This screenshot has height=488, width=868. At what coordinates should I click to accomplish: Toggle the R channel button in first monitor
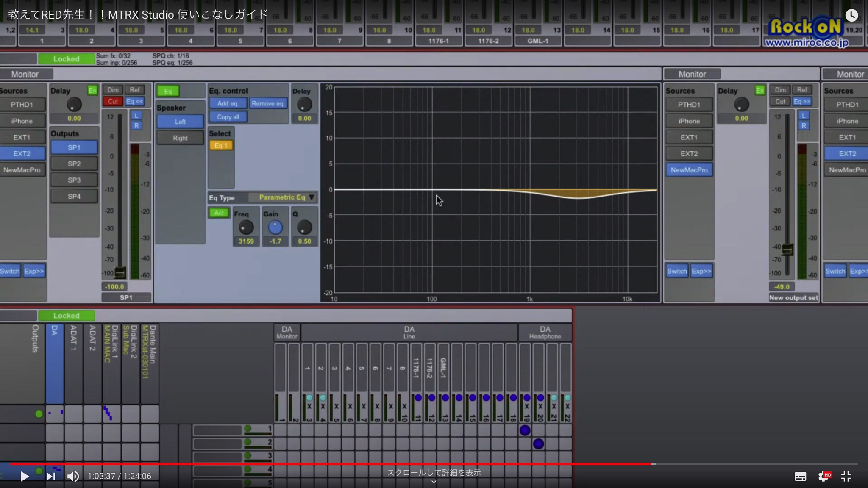pos(136,126)
